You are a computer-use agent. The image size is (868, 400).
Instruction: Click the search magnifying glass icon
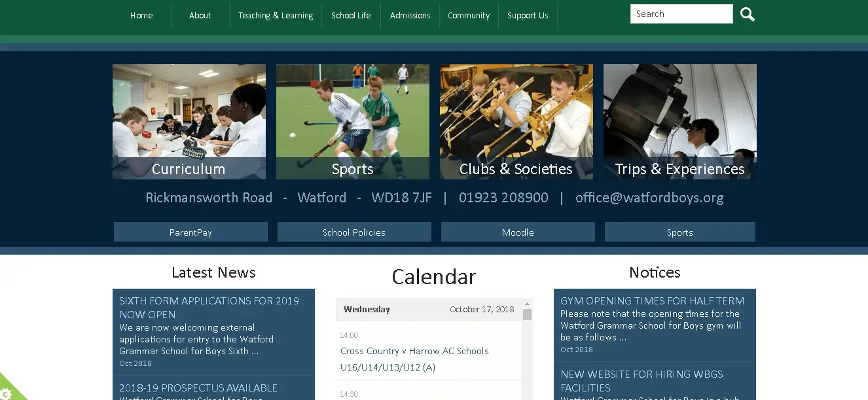tap(747, 14)
